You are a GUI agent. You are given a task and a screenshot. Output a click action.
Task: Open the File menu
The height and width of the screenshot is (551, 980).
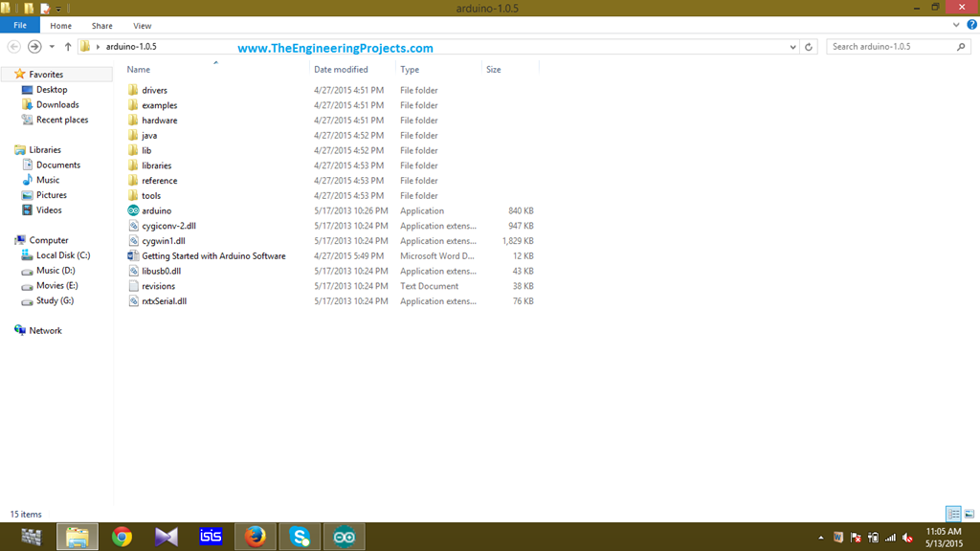coord(19,26)
